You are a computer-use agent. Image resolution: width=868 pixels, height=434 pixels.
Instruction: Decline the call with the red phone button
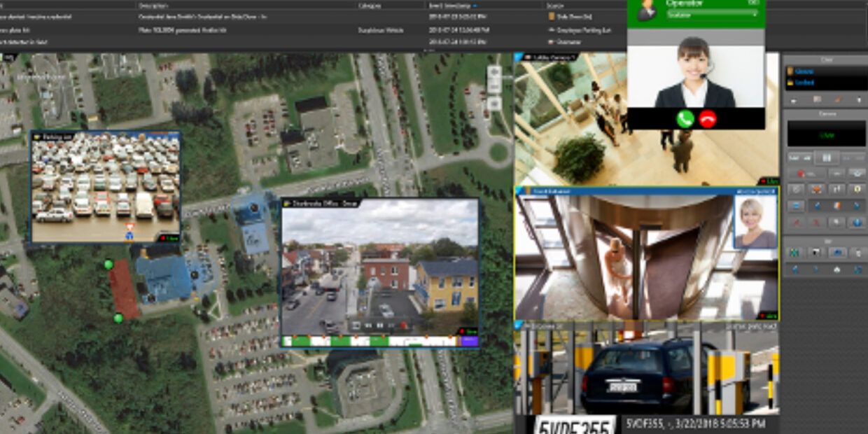point(708,118)
